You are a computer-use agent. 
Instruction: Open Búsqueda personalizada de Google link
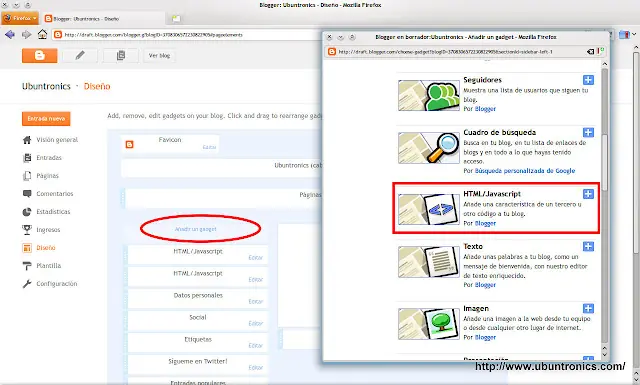click(x=525, y=171)
